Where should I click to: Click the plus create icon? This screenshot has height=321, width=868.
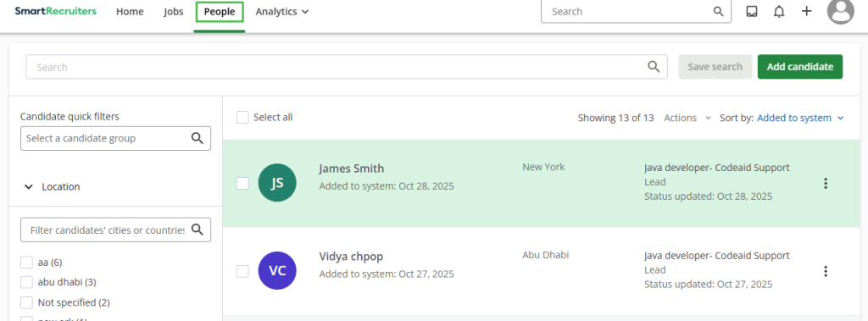point(807,11)
